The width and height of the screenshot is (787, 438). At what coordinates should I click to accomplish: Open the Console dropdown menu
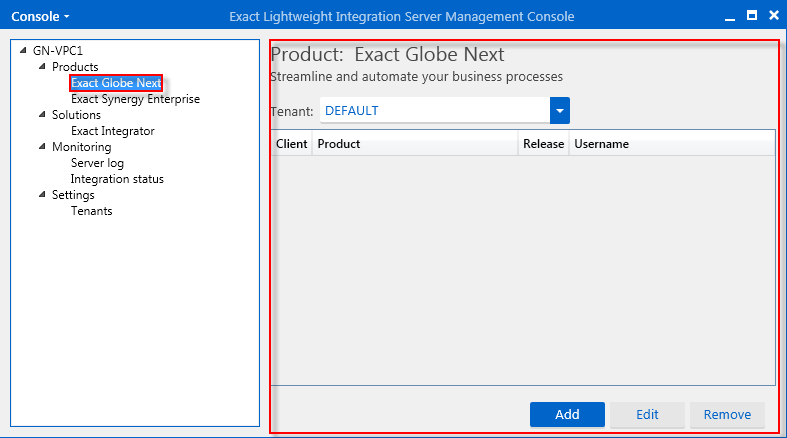point(40,17)
